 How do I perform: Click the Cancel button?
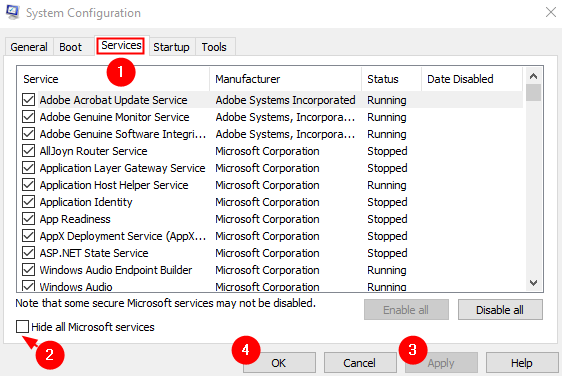pos(360,363)
